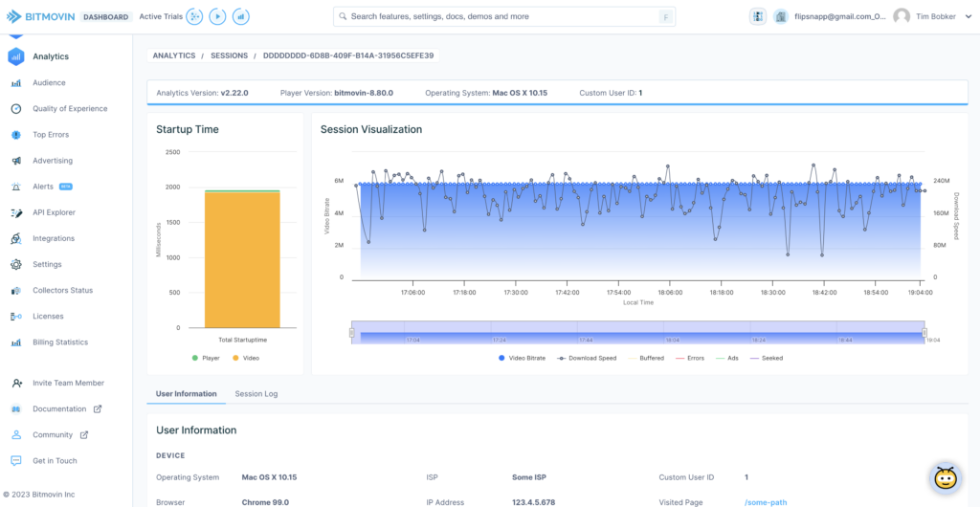
Task: Open the Analytics hexagon icon
Action: click(16, 56)
